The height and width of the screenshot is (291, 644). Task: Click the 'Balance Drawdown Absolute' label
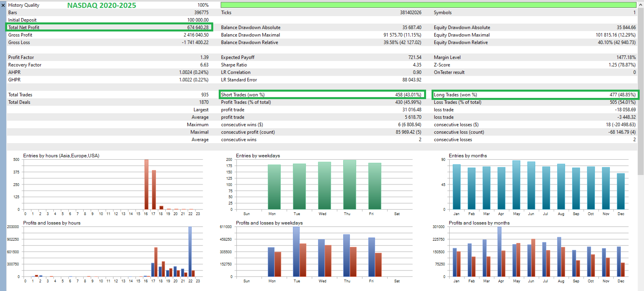point(251,28)
